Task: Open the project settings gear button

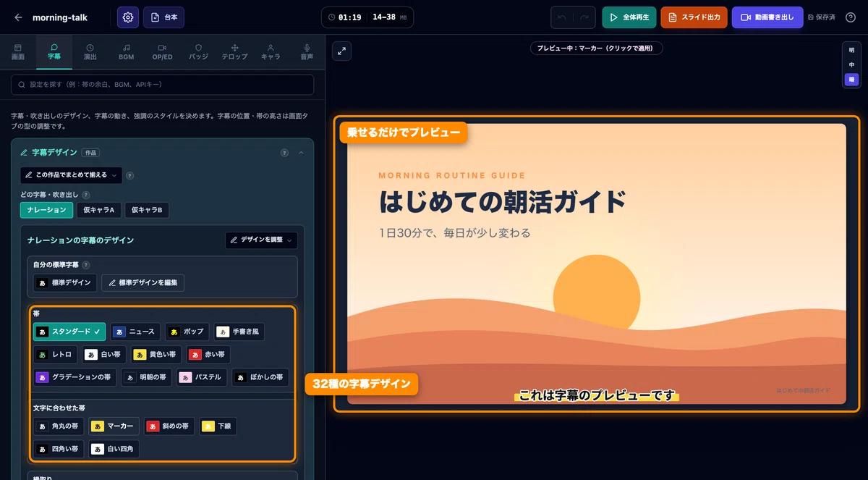Action: click(x=128, y=17)
